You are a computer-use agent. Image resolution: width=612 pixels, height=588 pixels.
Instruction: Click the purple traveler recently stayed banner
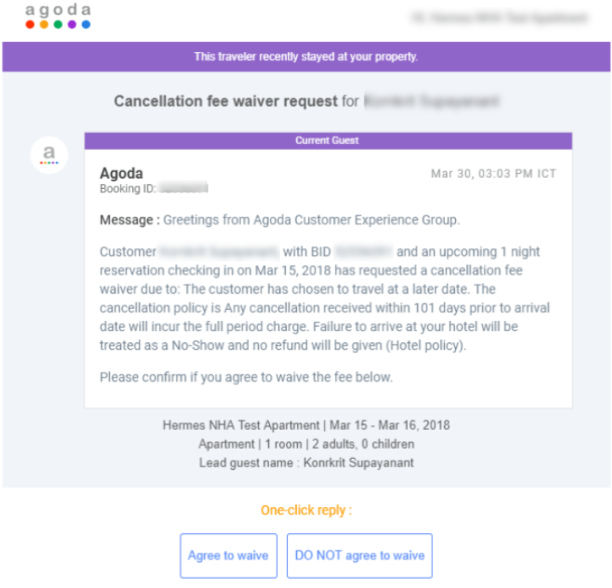click(306, 57)
